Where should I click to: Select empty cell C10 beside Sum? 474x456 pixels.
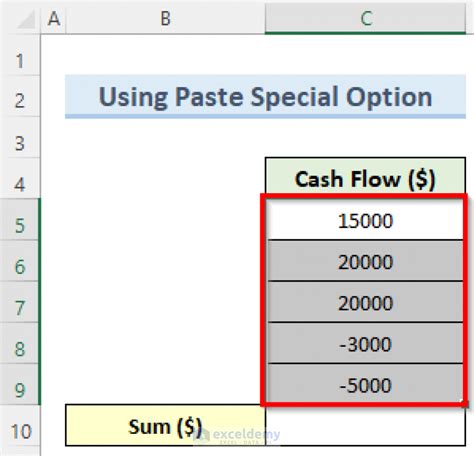366,426
